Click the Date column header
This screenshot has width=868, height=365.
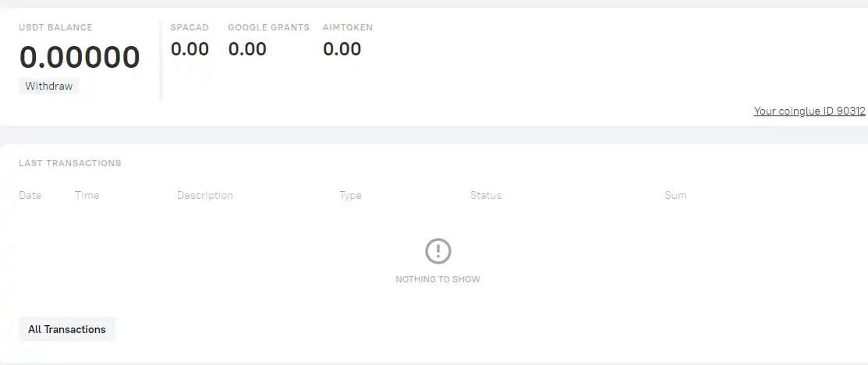[30, 196]
